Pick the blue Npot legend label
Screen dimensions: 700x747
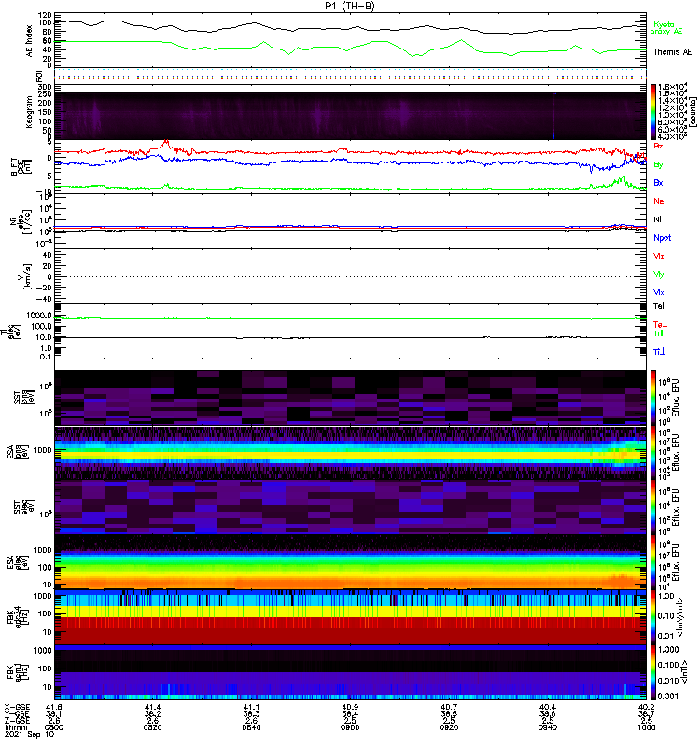tap(663, 238)
